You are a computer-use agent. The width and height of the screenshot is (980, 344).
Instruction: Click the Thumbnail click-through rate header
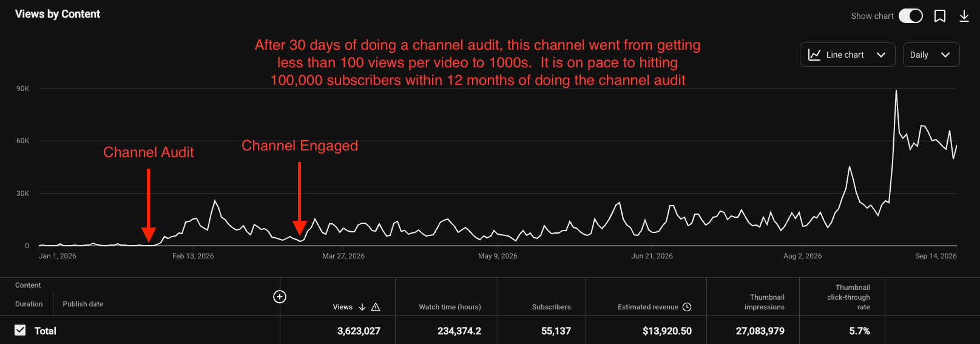pos(849,297)
